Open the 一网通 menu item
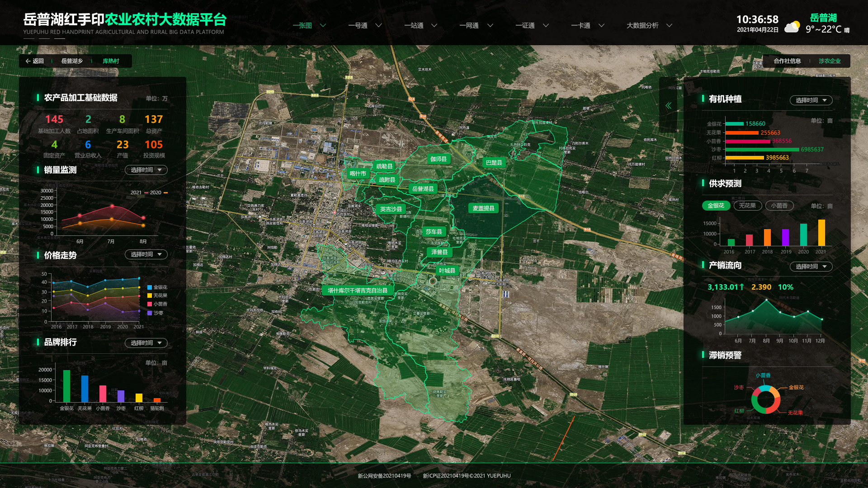 469,26
